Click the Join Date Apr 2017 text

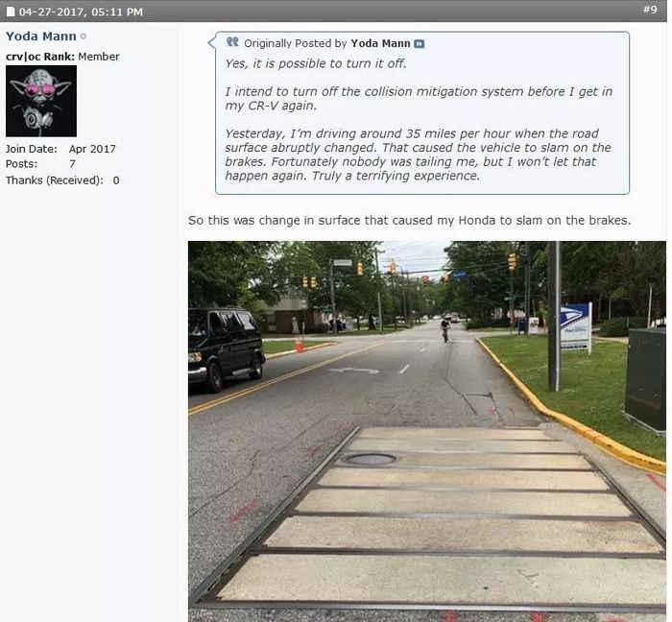[x=60, y=149]
